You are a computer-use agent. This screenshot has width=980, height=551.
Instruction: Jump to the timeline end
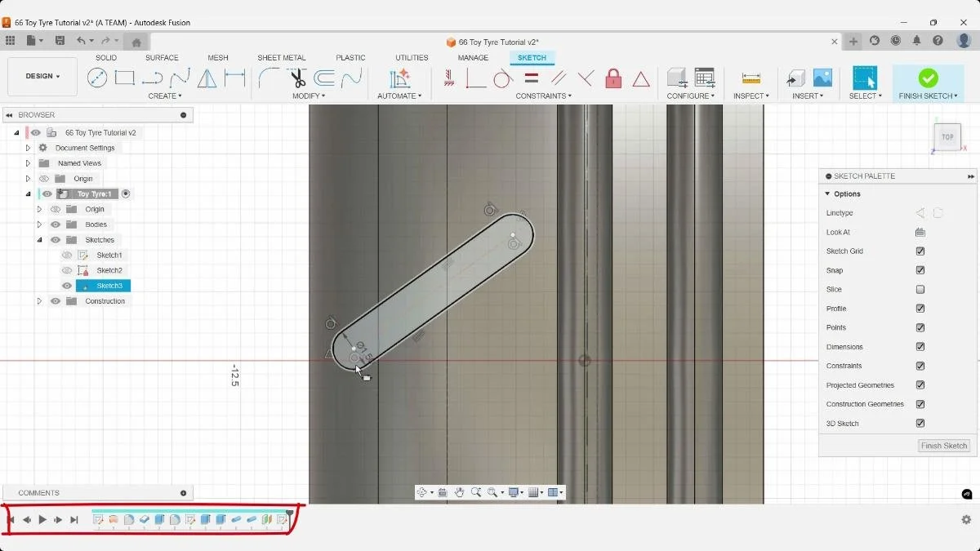coord(74,519)
